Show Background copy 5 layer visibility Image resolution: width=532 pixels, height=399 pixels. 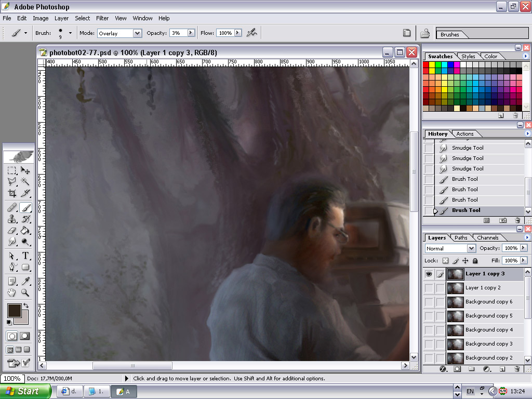coord(429,316)
